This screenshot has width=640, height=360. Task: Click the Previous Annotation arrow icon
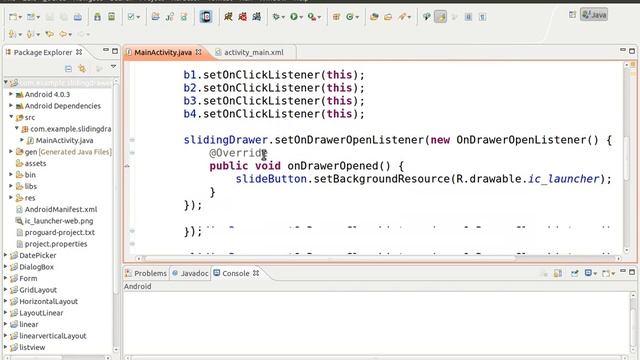point(30,34)
